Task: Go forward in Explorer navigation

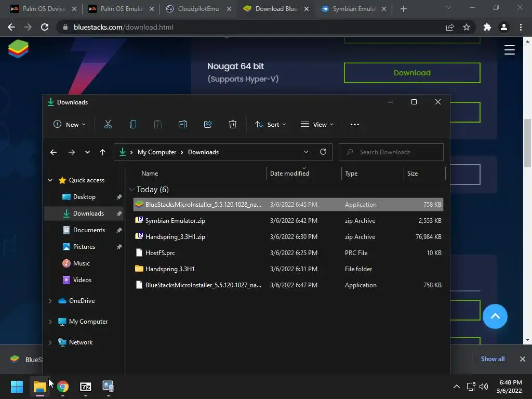Action: (71, 152)
